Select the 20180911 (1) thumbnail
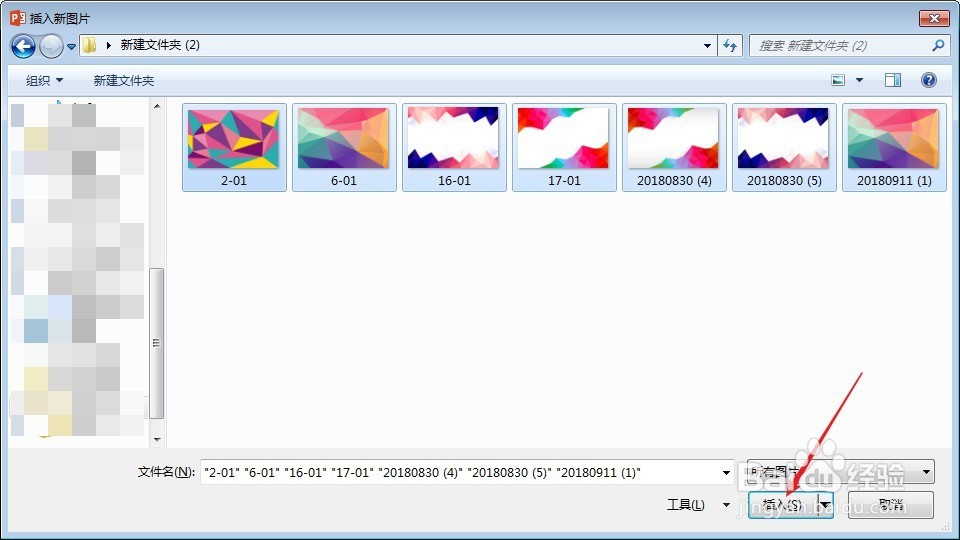Screen dimensions: 960x540 click(x=894, y=148)
